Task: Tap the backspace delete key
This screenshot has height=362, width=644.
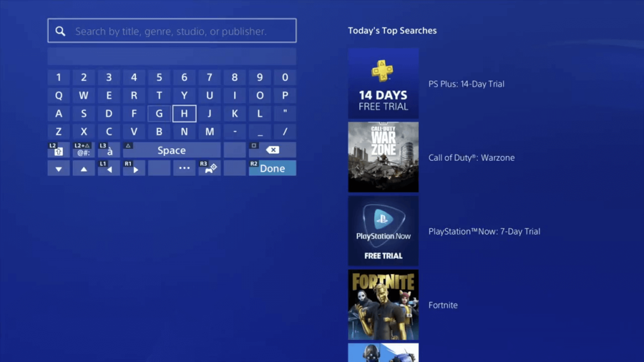Action: 272,150
